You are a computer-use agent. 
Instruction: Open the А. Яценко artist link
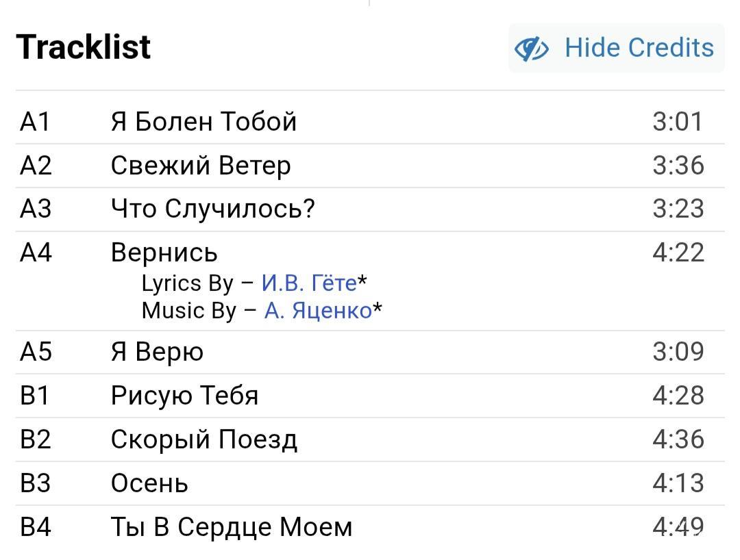pos(318,311)
